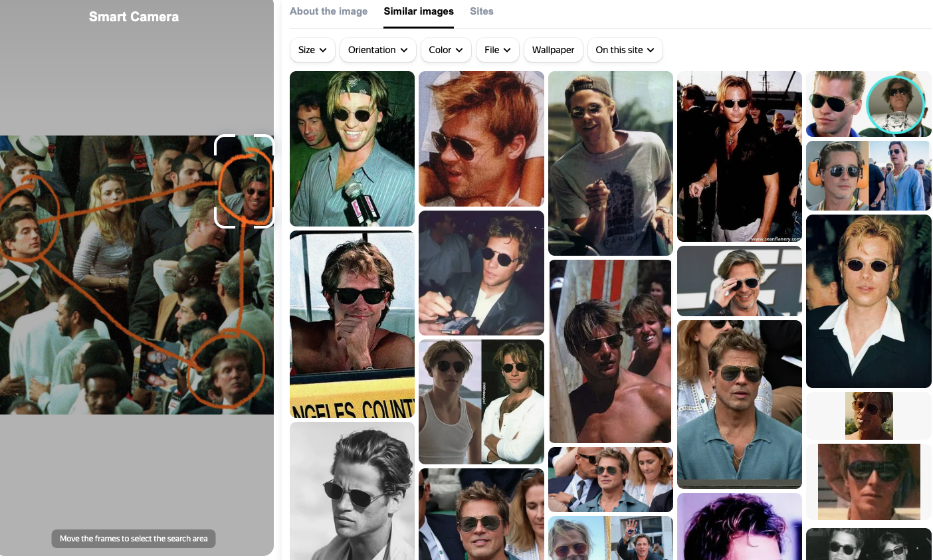
Task: Expand the Color filter dropdown
Action: tap(446, 50)
